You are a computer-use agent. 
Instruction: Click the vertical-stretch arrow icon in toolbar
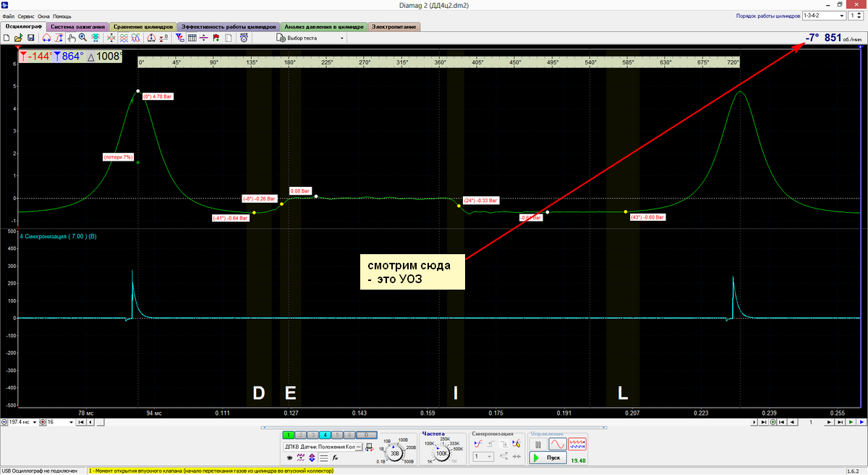tap(59, 38)
